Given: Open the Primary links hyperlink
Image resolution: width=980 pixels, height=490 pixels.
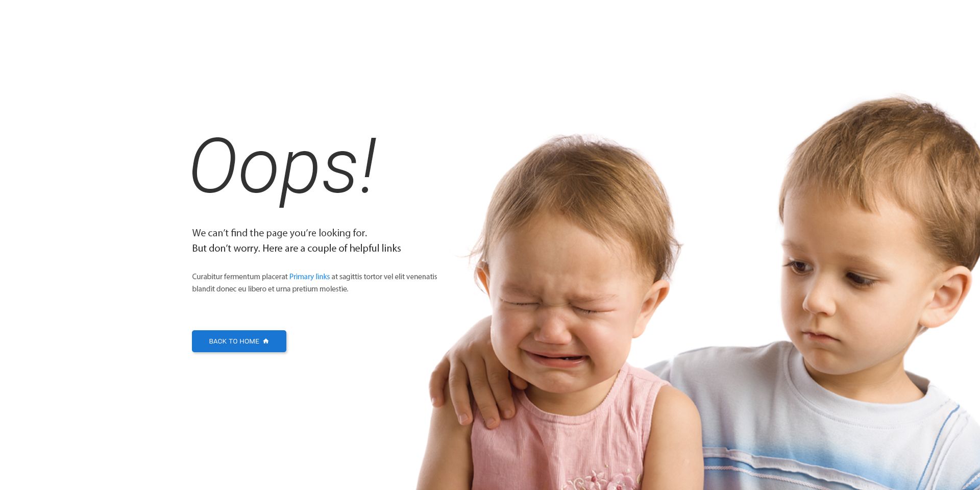Looking at the screenshot, I should coord(309,277).
